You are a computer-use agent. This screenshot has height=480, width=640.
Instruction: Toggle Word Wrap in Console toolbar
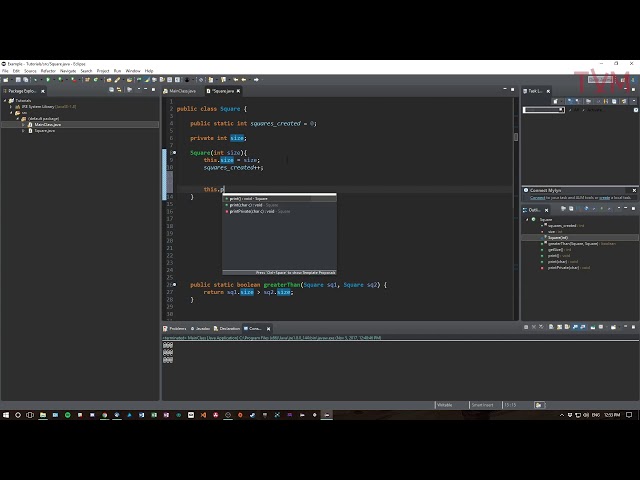[x=567, y=327]
